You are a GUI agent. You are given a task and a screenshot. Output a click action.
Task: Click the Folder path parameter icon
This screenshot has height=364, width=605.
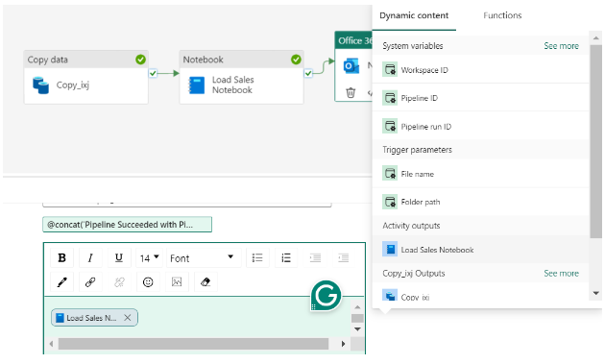click(390, 202)
